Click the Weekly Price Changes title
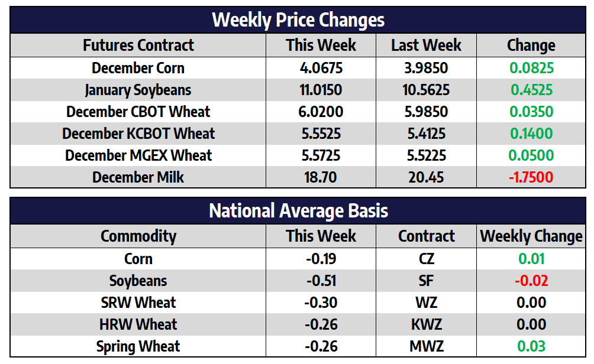 pyautogui.click(x=298, y=20)
